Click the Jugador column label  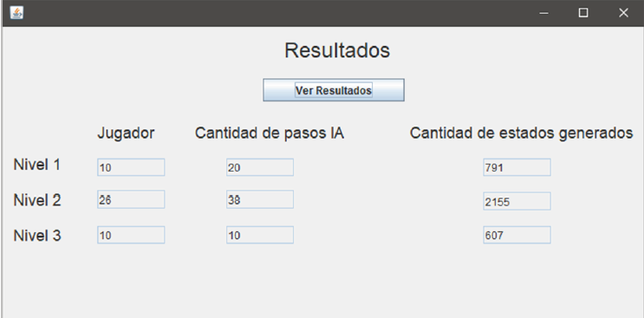click(126, 133)
